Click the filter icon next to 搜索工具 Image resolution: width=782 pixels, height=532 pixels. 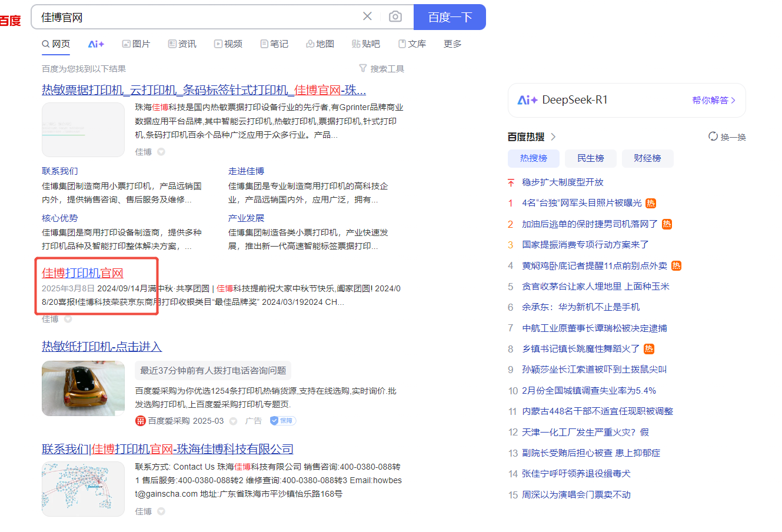[x=363, y=68]
